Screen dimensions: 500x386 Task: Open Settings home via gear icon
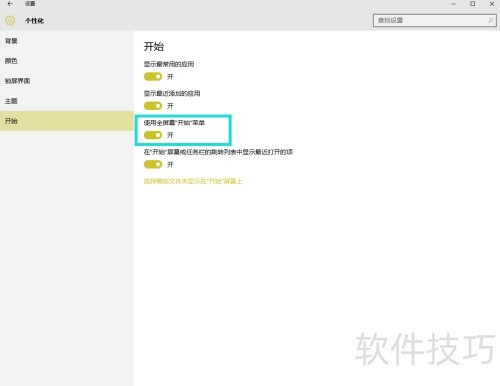point(10,21)
